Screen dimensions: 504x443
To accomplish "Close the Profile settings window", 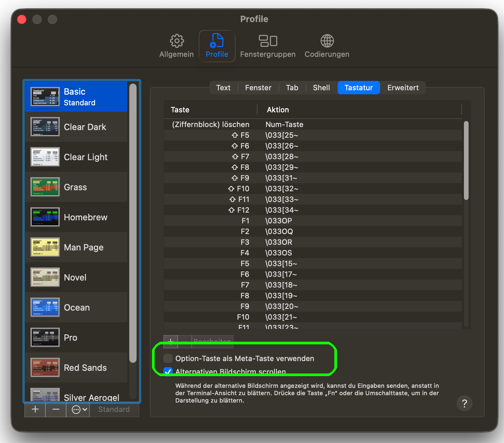I will pyautogui.click(x=22, y=19).
